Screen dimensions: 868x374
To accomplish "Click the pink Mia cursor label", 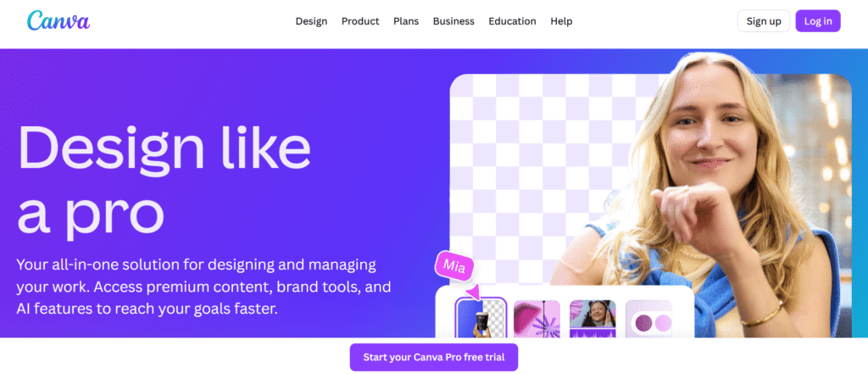I will 455,266.
